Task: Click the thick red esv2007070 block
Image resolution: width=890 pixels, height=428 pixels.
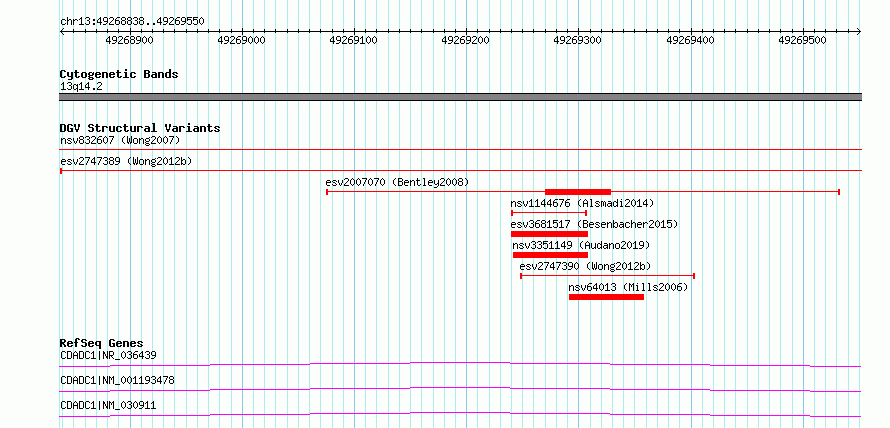Action: pyautogui.click(x=578, y=192)
